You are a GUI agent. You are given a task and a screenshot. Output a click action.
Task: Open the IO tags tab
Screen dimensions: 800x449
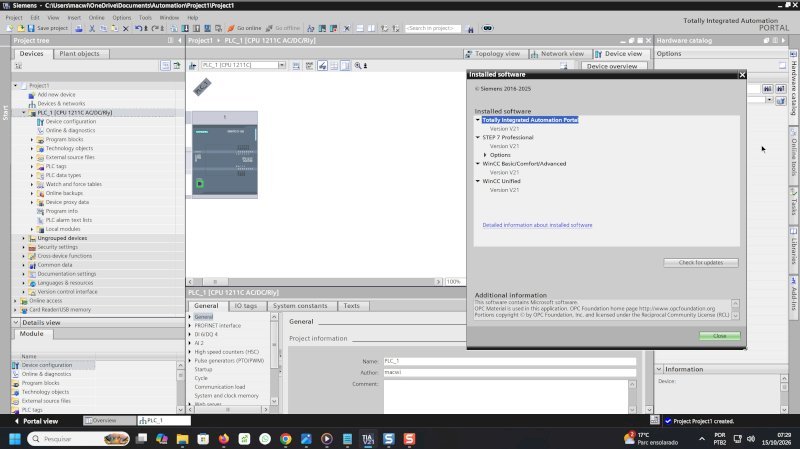(245, 306)
